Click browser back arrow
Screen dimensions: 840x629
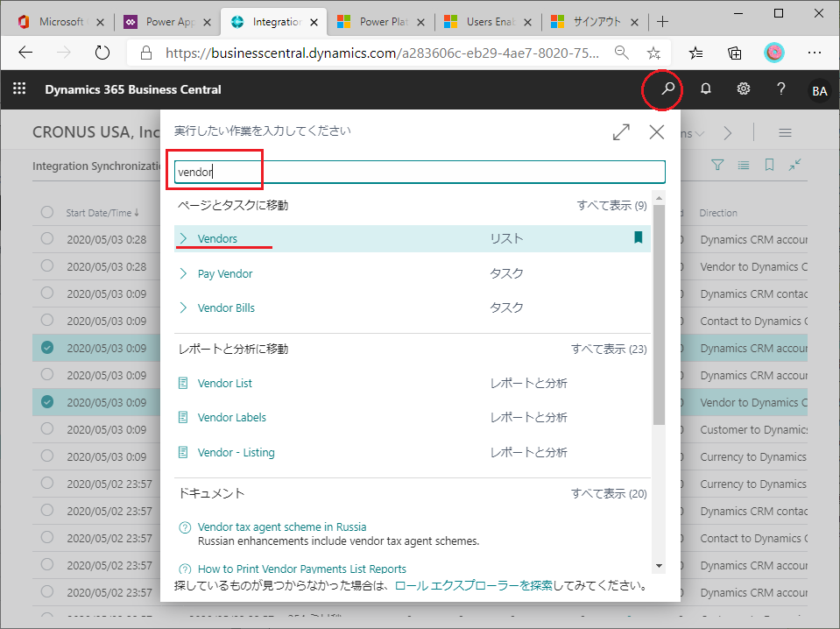tap(25, 53)
